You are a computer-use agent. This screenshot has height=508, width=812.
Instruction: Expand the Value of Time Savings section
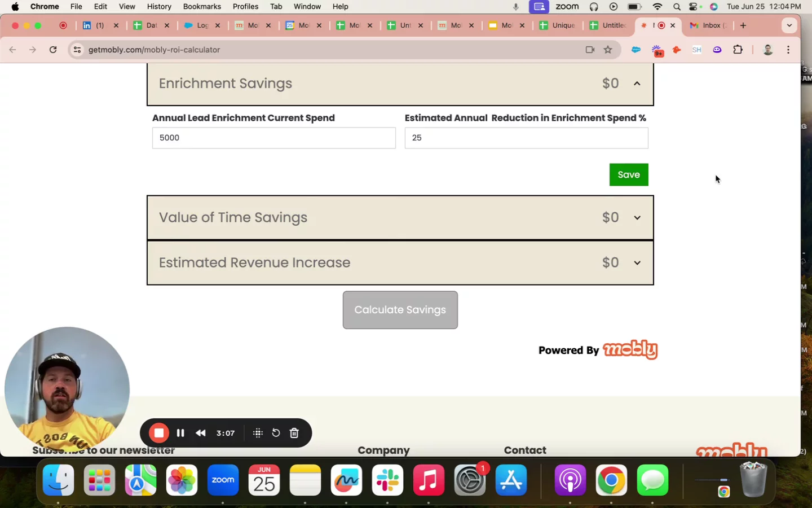click(637, 218)
